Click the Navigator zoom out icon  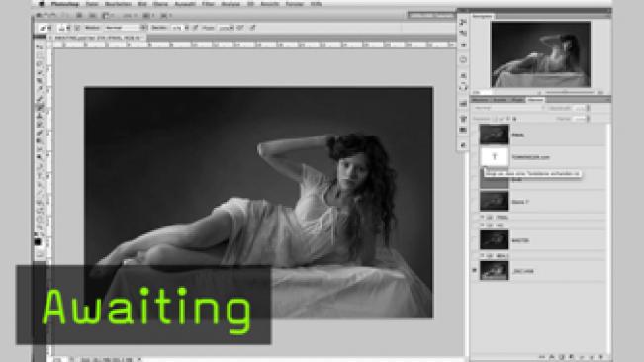[540, 92]
